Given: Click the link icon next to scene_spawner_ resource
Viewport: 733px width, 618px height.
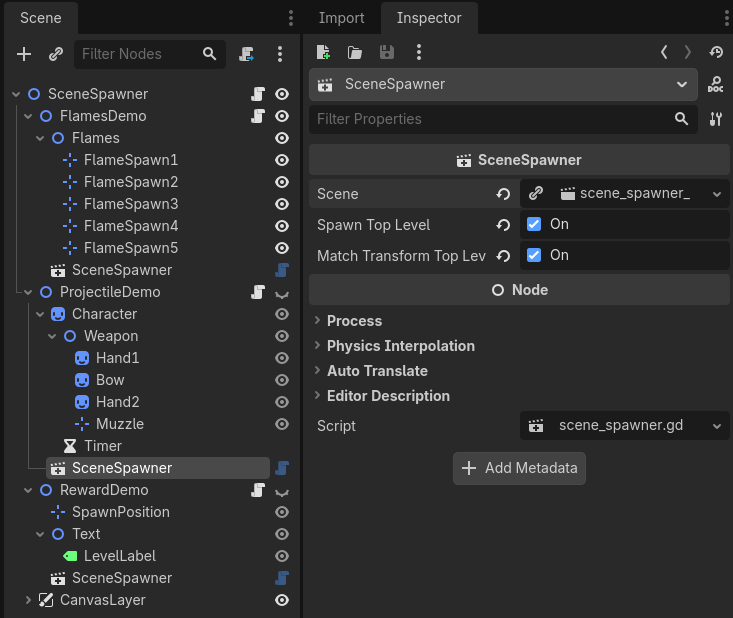Looking at the screenshot, I should [536, 193].
